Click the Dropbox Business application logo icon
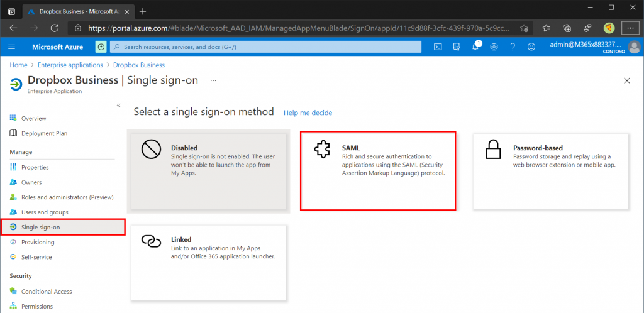The image size is (644, 313). coord(16,84)
